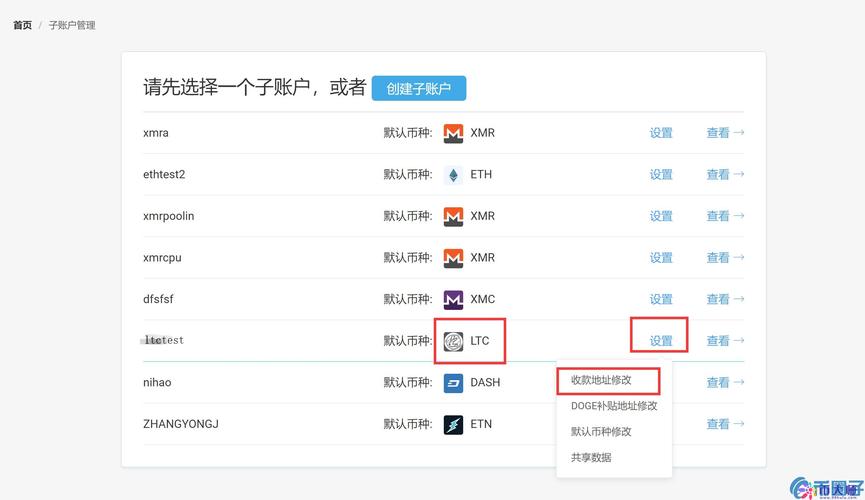
Task: Click the ETH currency label
Action: 480,175
